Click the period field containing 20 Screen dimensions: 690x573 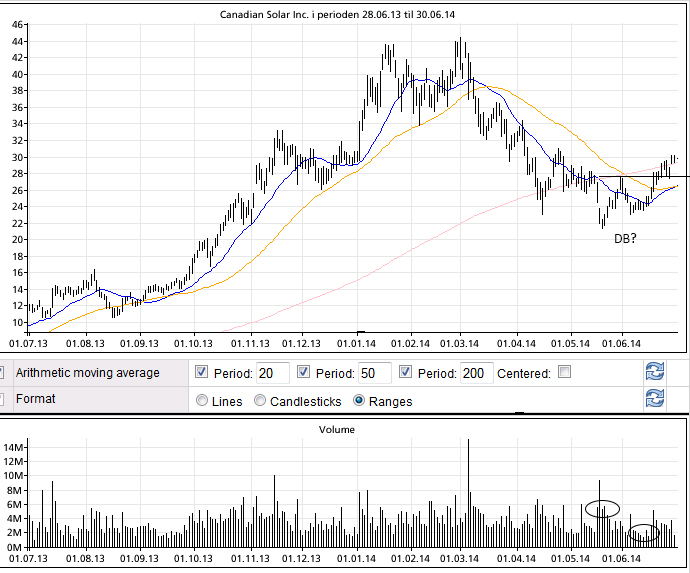pyautogui.click(x=272, y=373)
